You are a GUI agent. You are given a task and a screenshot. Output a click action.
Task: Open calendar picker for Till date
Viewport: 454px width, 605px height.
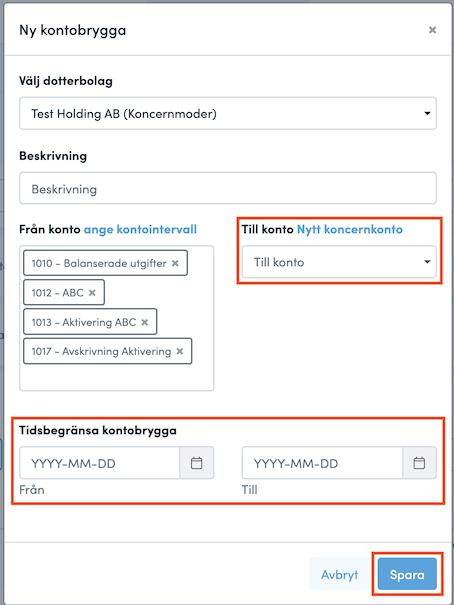[419, 463]
